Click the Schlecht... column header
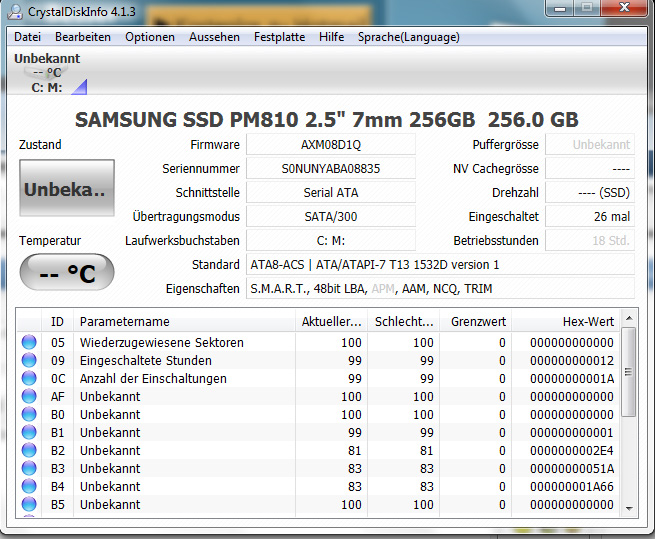Screen dimensions: 655x539 (404, 321)
